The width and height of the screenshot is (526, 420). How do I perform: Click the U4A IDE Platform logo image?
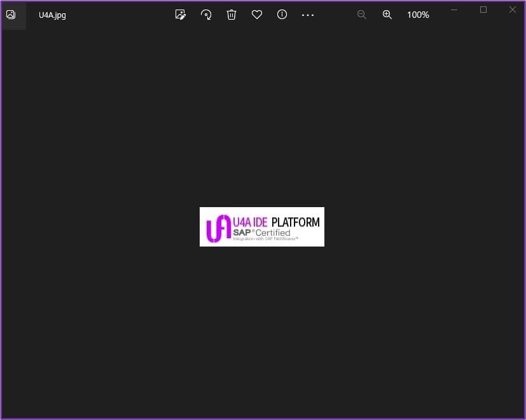262,227
